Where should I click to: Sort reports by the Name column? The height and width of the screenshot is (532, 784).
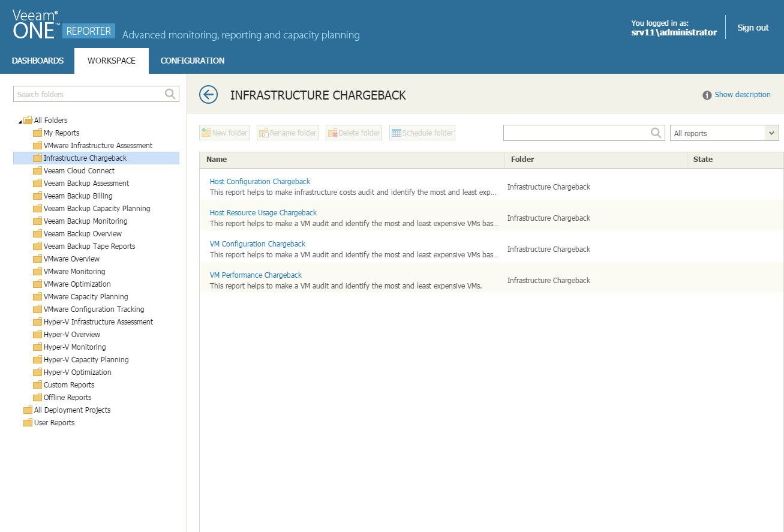pyautogui.click(x=352, y=160)
